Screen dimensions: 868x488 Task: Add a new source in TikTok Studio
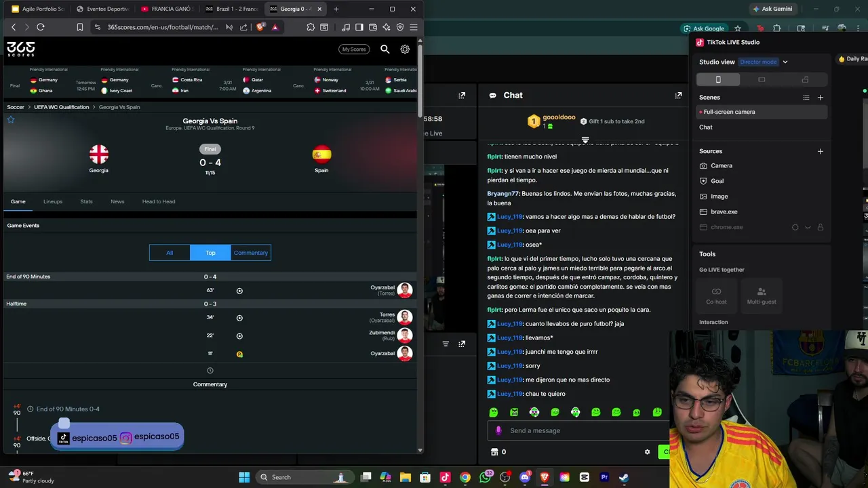pos(820,151)
